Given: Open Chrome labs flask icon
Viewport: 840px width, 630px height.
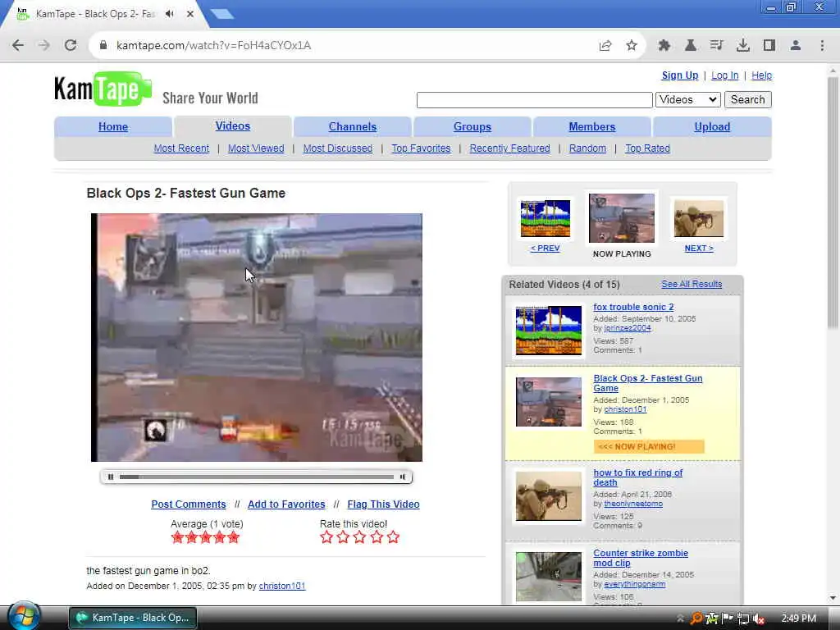Looking at the screenshot, I should (691, 46).
